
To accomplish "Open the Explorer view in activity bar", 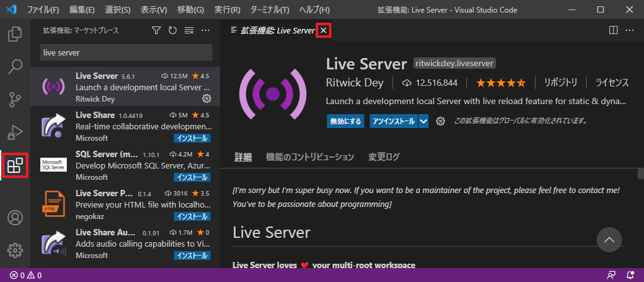I will 15,33.
